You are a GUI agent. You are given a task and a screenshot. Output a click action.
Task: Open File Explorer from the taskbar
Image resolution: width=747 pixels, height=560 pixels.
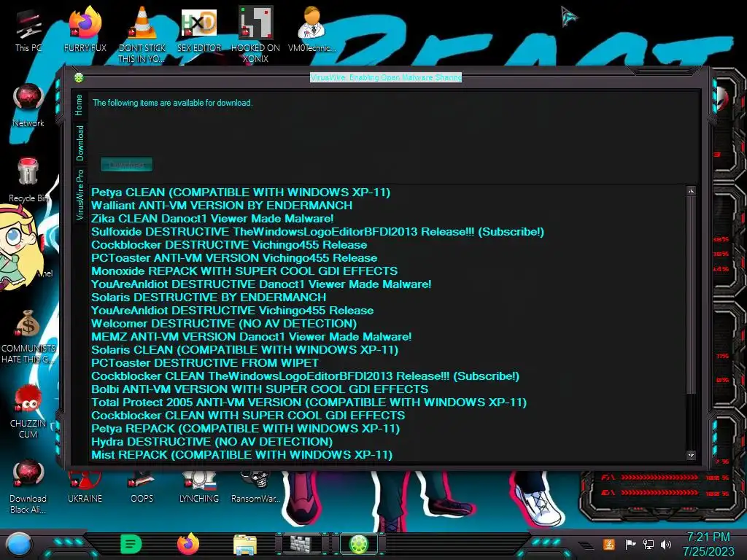(245, 545)
